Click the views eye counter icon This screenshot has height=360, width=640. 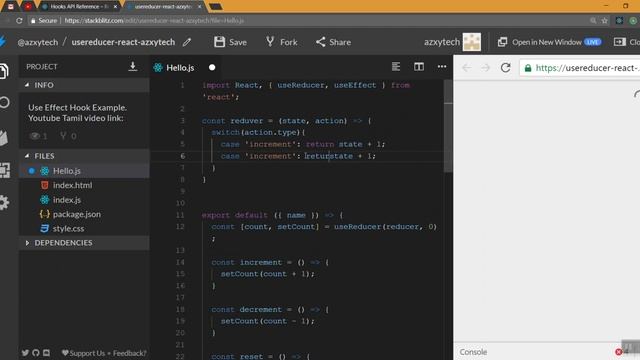35,136
